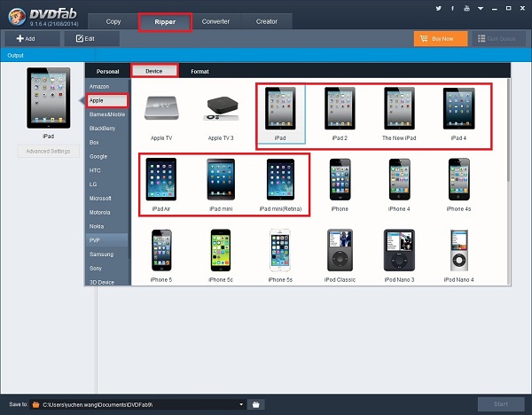Click the device grid vertical scrollbar
The width and height of the screenshot is (532, 415).
point(508,130)
